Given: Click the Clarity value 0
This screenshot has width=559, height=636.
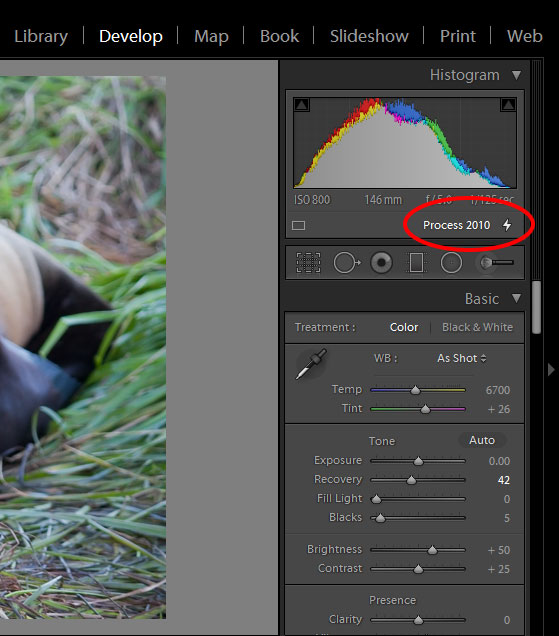Looking at the screenshot, I should (507, 620).
